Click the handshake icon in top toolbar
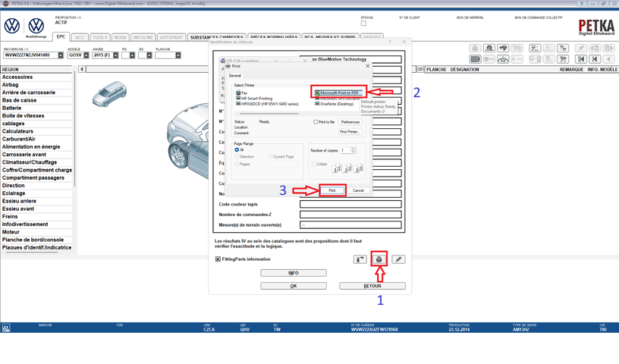The width and height of the screenshot is (619, 364). 503,49
